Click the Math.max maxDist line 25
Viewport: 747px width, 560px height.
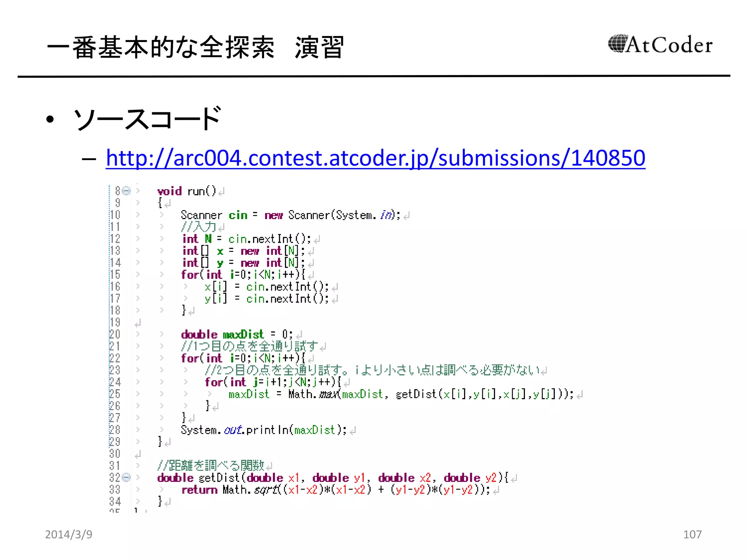coord(401,394)
